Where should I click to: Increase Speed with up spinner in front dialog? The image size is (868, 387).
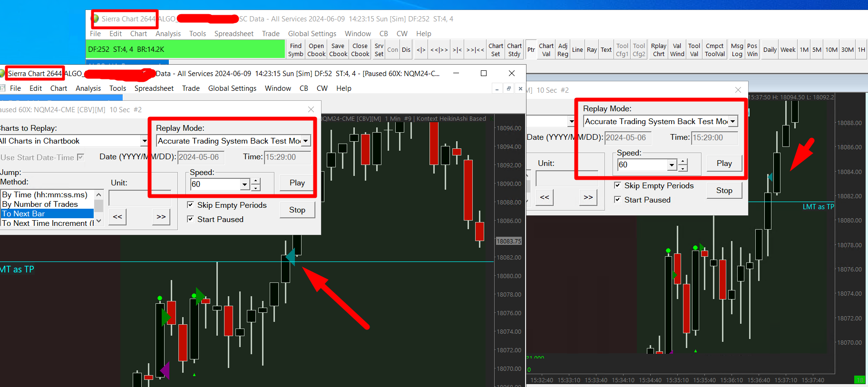[256, 181]
